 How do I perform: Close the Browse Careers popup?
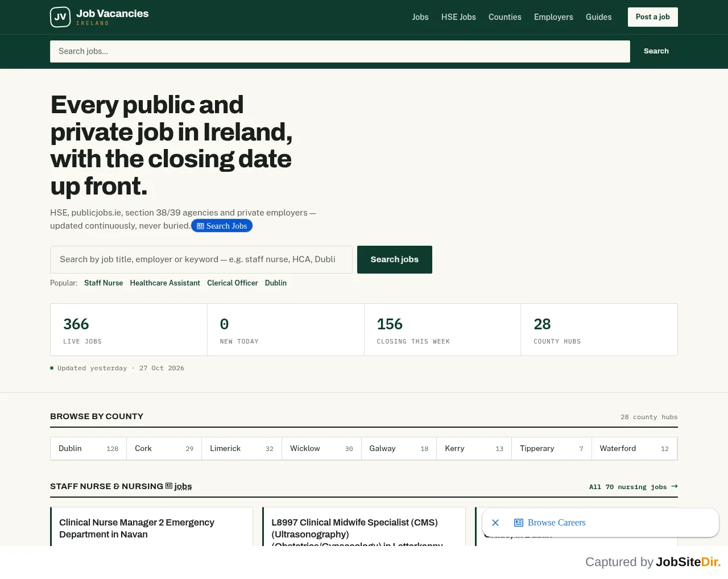tap(495, 523)
